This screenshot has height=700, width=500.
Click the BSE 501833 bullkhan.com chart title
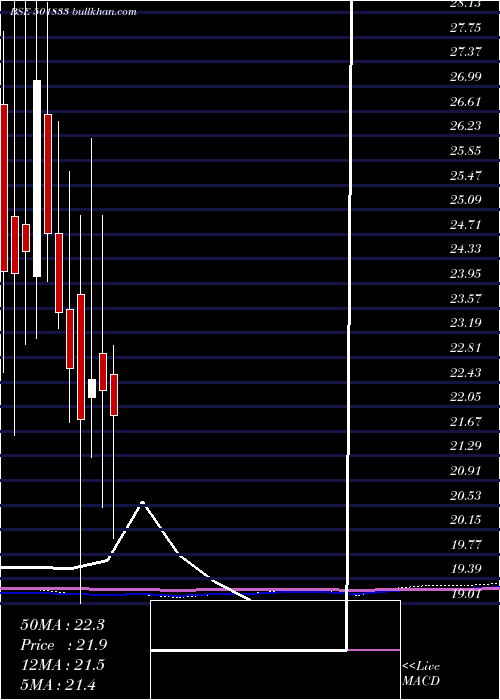(74, 12)
